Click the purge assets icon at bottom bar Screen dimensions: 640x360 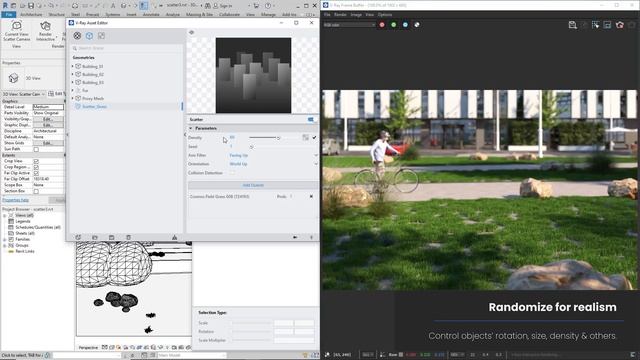[x=174, y=237]
